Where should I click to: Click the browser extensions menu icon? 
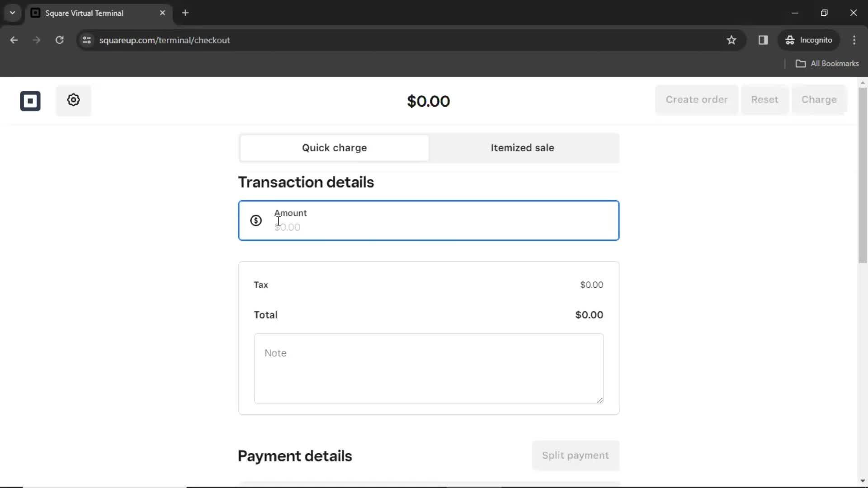click(x=763, y=40)
